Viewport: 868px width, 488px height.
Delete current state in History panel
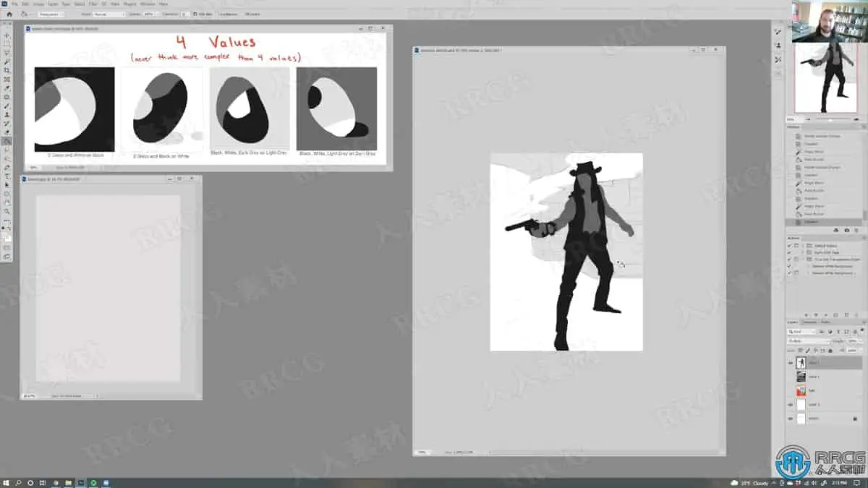(x=856, y=230)
